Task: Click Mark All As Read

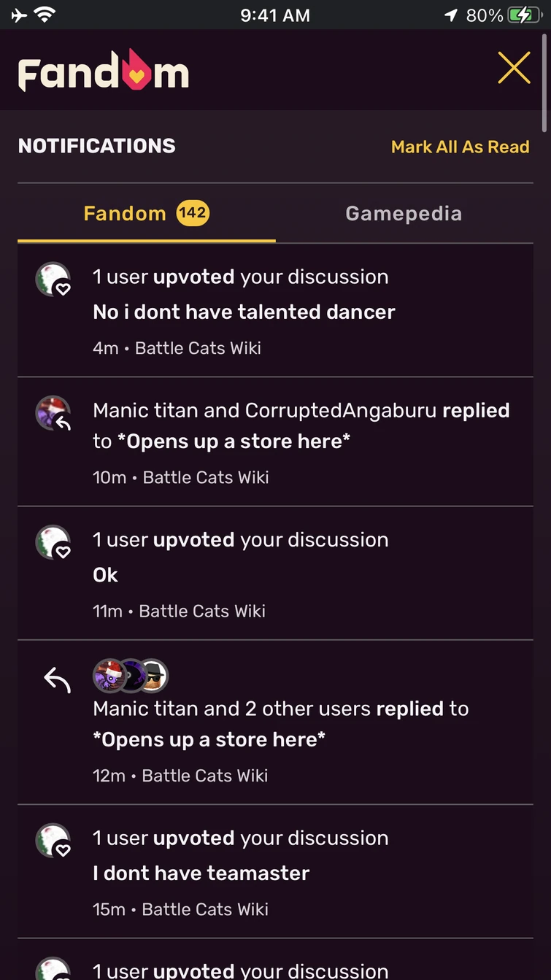Action: point(460,147)
